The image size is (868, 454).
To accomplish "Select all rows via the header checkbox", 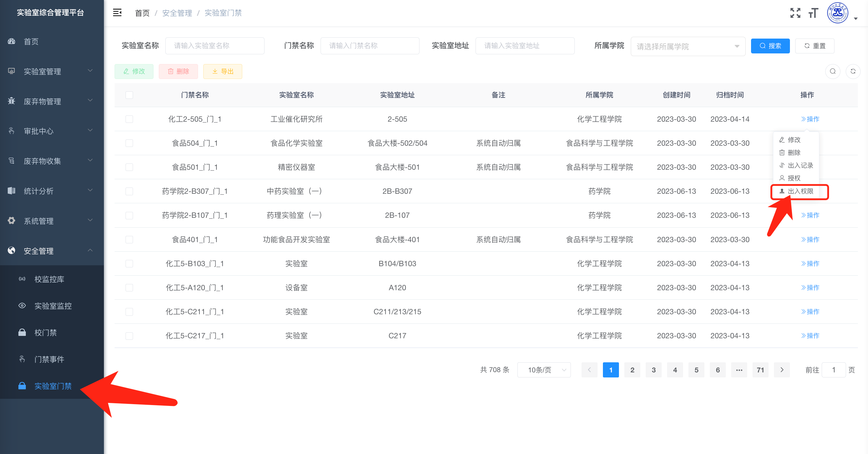I will tap(129, 95).
